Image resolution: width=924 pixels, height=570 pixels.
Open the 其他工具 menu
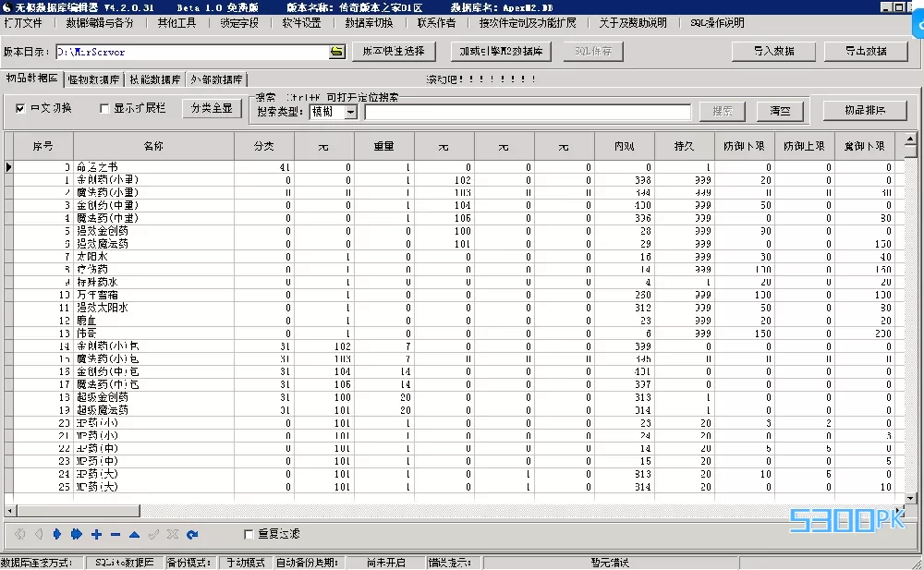pyautogui.click(x=176, y=23)
